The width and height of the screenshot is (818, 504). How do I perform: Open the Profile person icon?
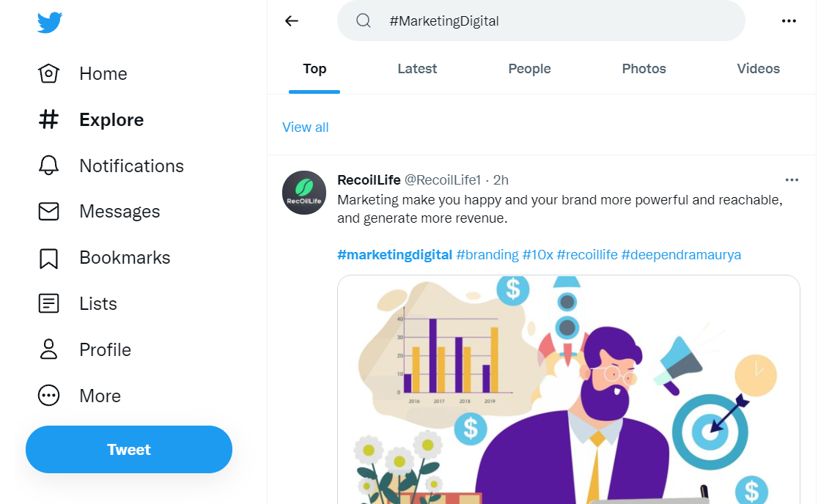click(48, 349)
